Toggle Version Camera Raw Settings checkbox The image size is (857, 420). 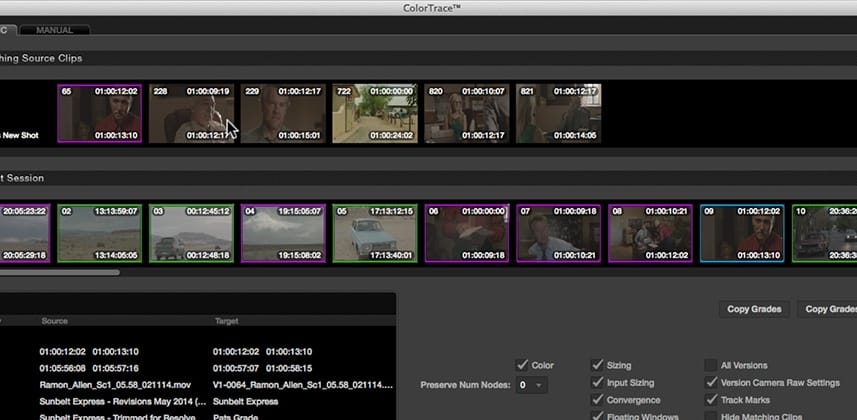[711, 382]
